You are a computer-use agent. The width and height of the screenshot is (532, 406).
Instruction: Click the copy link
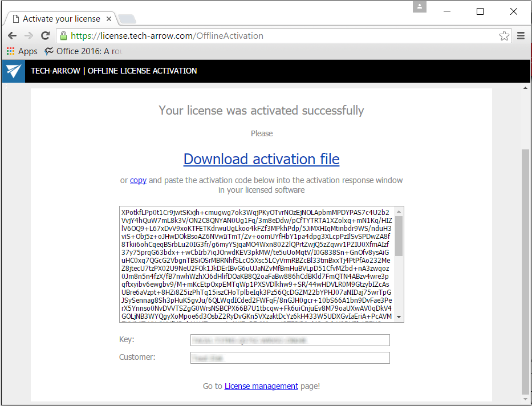coord(138,180)
